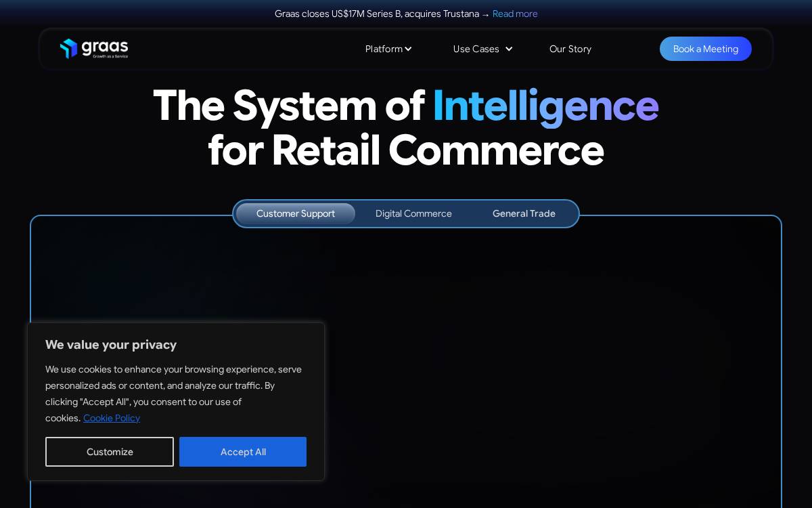
Task: Open the Platform menu
Action: tap(384, 49)
